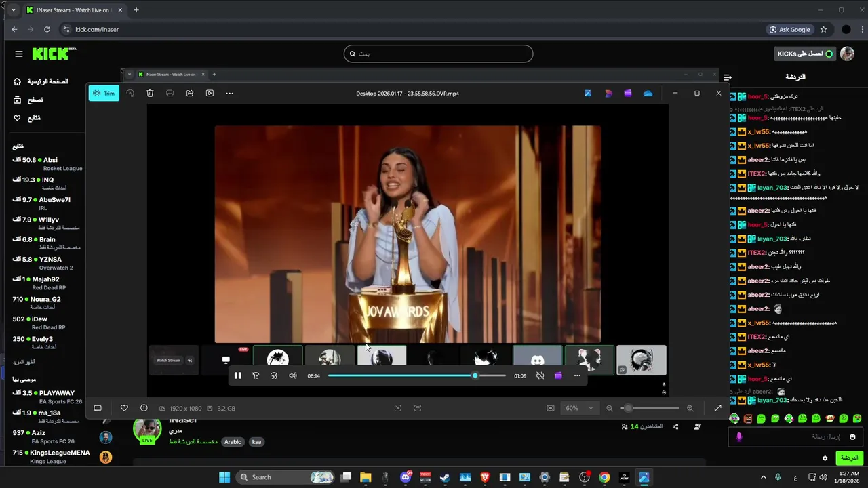The height and width of the screenshot is (488, 868).
Task: Skip back 10 seconds
Action: pos(256,375)
